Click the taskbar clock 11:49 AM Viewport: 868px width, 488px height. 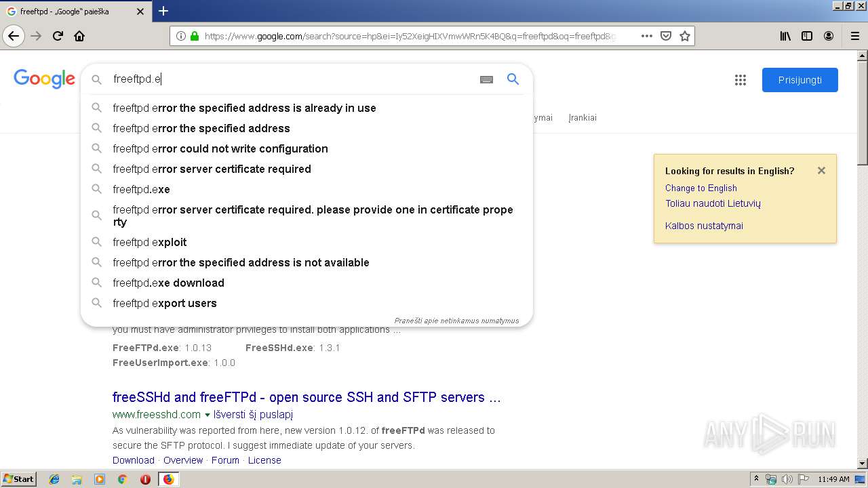pyautogui.click(x=833, y=479)
